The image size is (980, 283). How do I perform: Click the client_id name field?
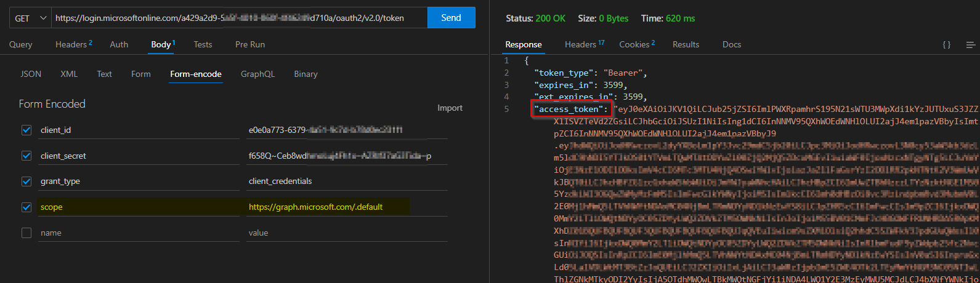139,130
